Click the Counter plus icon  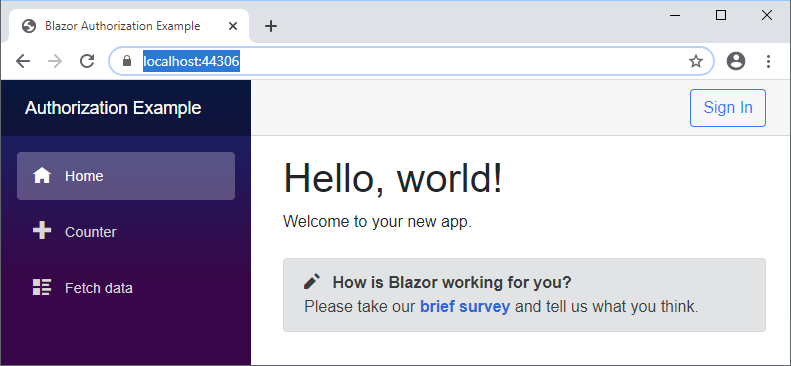click(x=42, y=231)
